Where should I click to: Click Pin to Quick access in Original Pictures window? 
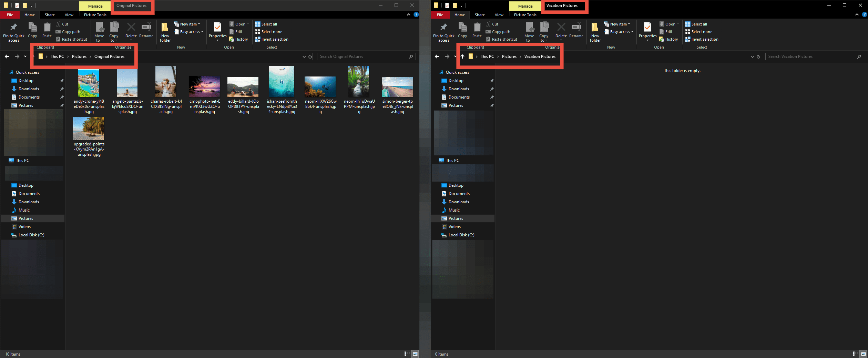[x=13, y=32]
